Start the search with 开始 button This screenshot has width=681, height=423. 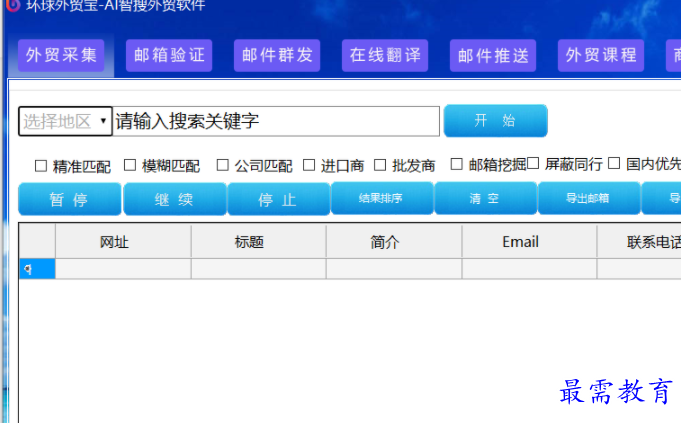coord(496,120)
